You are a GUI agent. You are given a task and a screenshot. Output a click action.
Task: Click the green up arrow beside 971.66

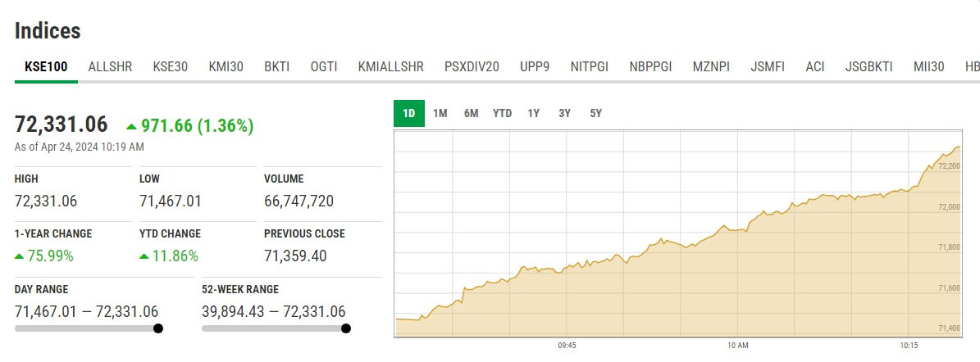click(x=131, y=126)
